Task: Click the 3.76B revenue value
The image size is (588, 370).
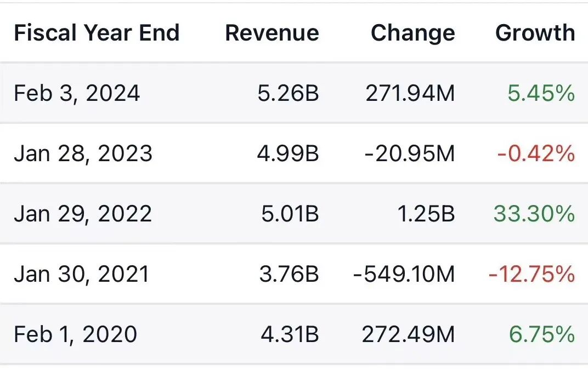Action: point(287,274)
